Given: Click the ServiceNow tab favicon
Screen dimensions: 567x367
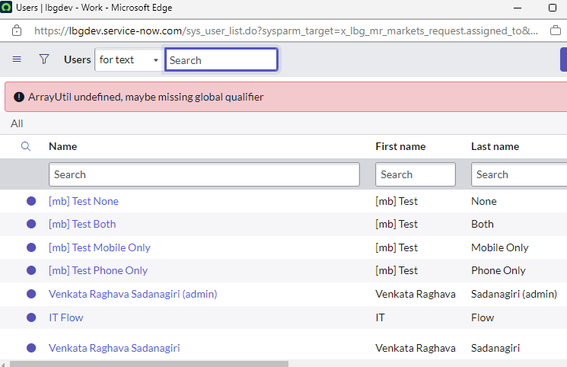Looking at the screenshot, I should click(x=6, y=7).
